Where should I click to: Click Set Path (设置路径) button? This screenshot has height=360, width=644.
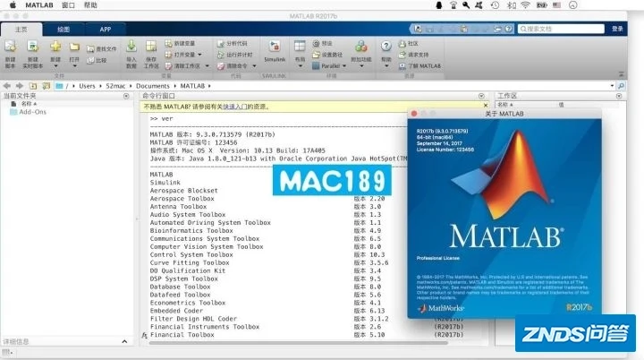(x=327, y=55)
